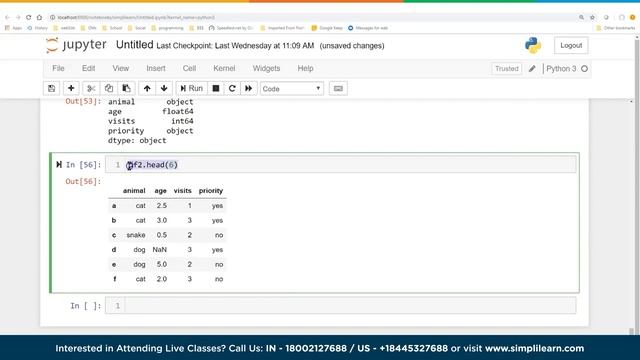Open the Kernel menu
Viewport: 640px width, 360px height.
[x=224, y=68]
